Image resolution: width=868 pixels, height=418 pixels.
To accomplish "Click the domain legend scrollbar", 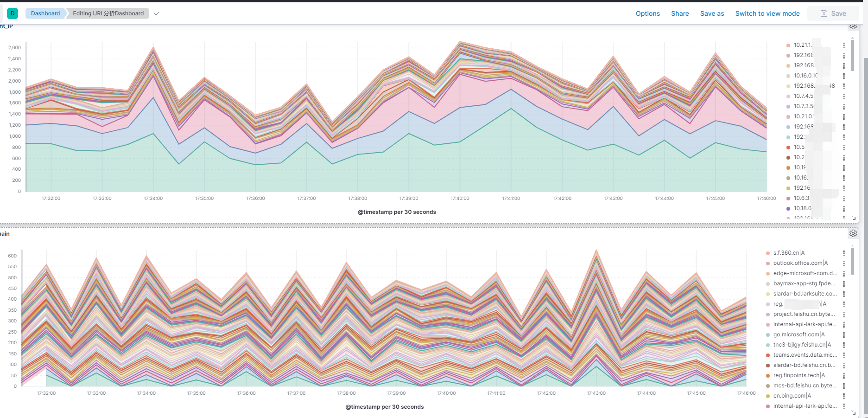I will coord(852,261).
